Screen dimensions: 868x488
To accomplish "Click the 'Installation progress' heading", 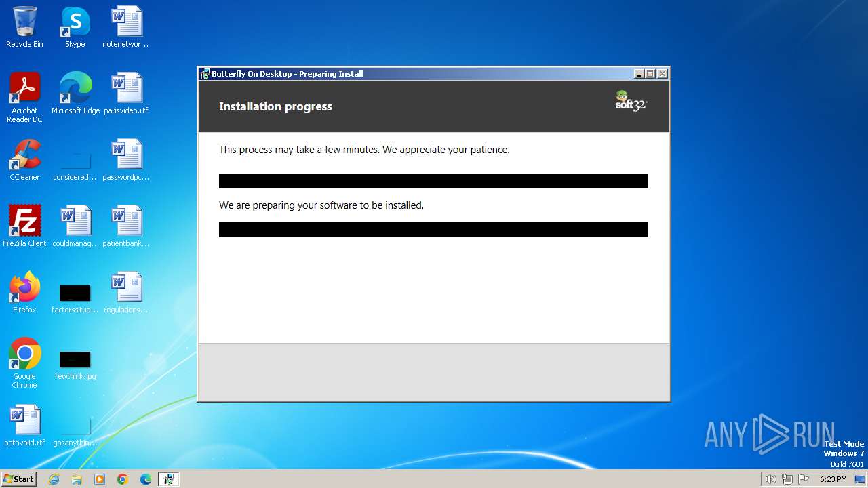I will coord(275,106).
